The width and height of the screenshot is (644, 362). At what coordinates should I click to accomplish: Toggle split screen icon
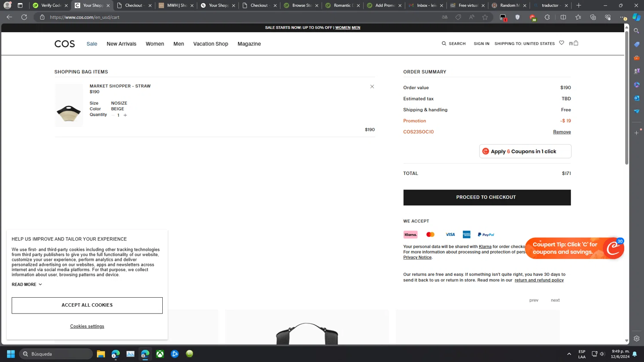coord(563,17)
